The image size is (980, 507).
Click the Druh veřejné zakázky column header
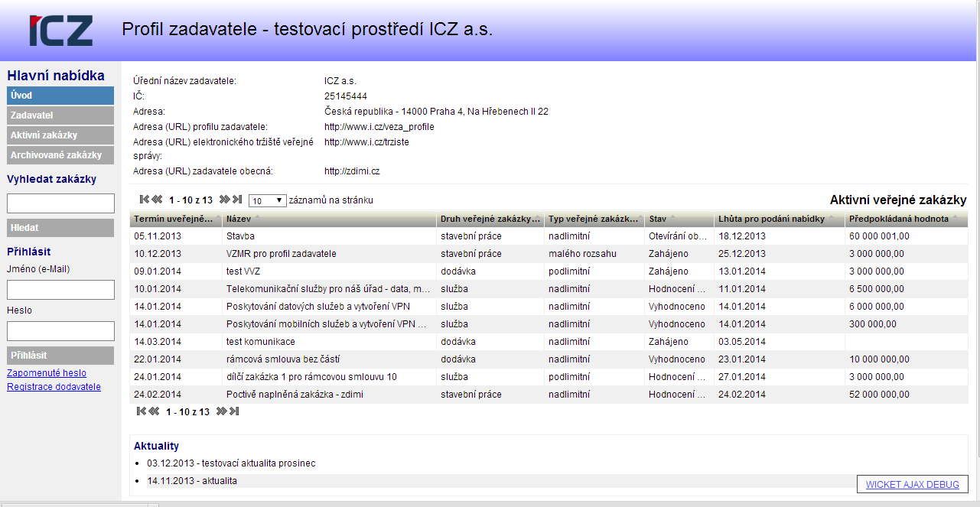click(490, 219)
